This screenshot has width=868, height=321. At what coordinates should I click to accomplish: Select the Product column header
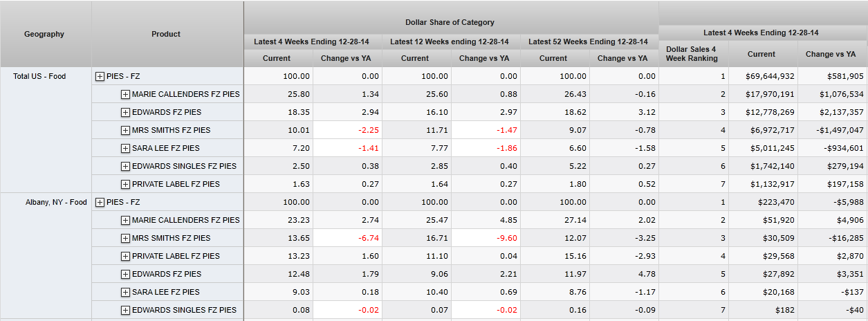(x=166, y=34)
